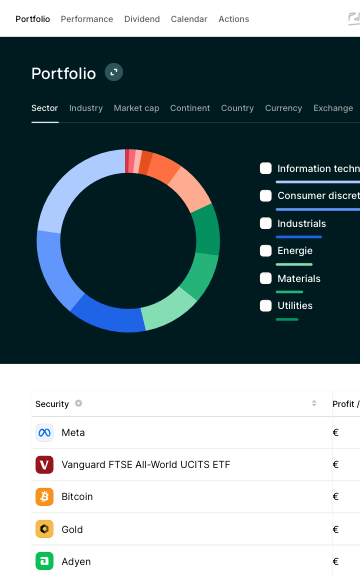Click the Bitcoin logo icon
The width and height of the screenshot is (360, 576).
pos(44,497)
